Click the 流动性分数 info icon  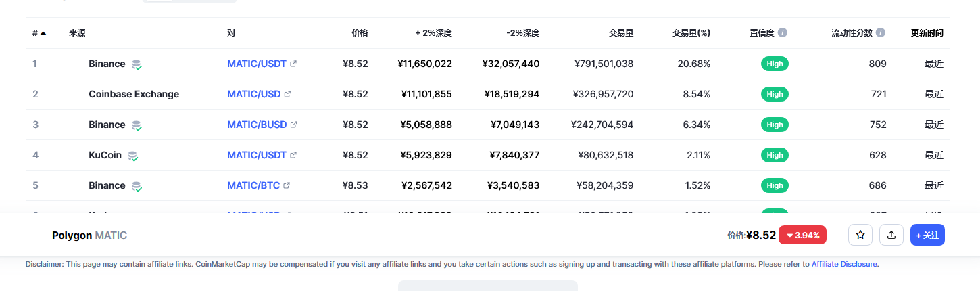pyautogui.click(x=881, y=32)
